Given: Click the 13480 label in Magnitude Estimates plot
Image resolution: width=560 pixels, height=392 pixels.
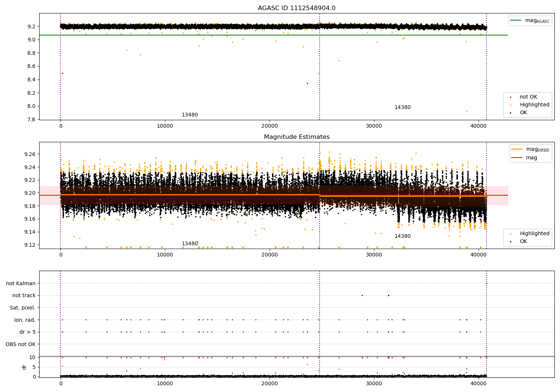Looking at the screenshot, I should click(190, 244).
